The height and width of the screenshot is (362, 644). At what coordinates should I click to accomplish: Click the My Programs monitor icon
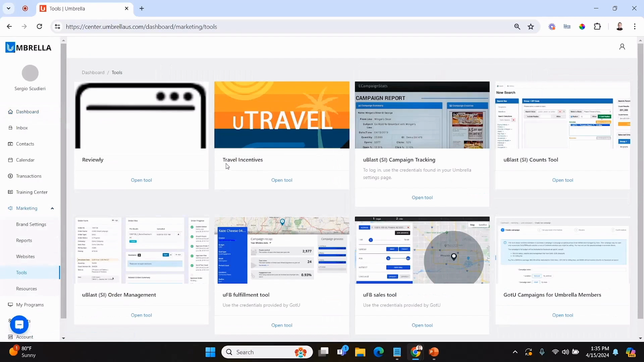(x=10, y=305)
